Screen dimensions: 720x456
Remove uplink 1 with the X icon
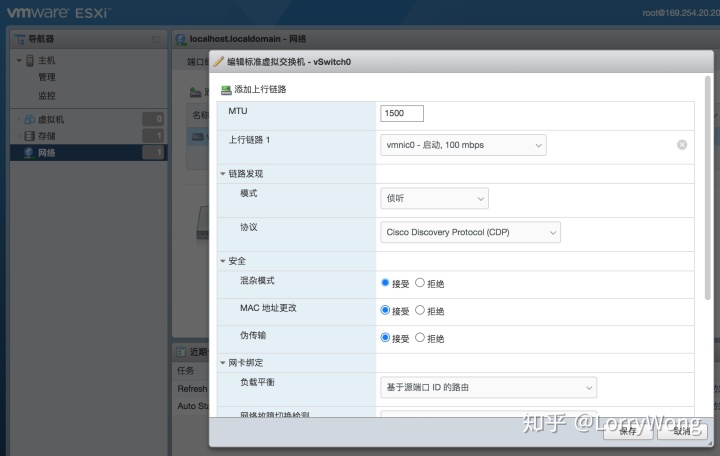tap(682, 145)
